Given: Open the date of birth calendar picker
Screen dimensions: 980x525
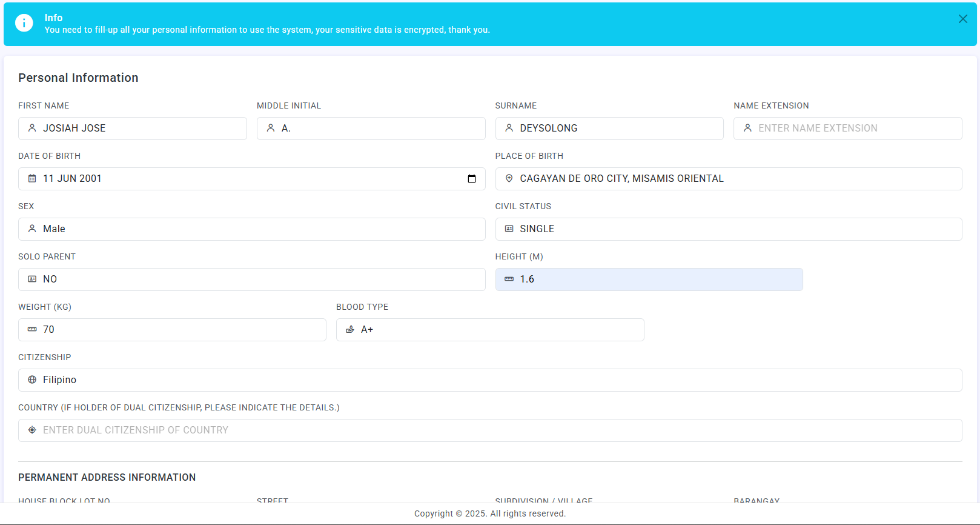Looking at the screenshot, I should pos(472,179).
